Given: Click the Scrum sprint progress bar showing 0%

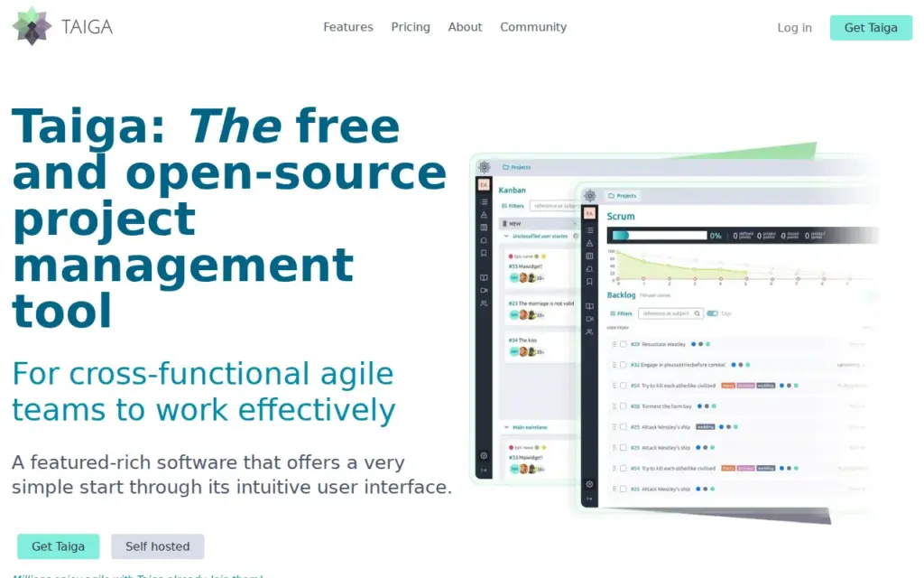Looking at the screenshot, I should pos(660,236).
